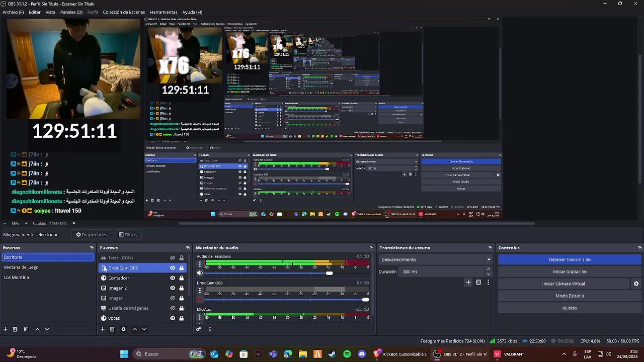Float the Mezclador de audio dock icon
The image size is (644, 362).
point(371,248)
